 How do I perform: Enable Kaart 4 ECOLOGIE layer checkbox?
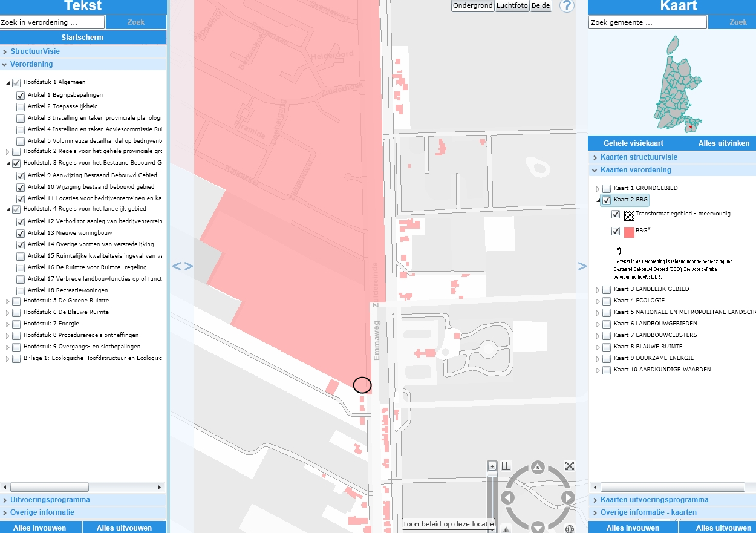[x=607, y=301]
